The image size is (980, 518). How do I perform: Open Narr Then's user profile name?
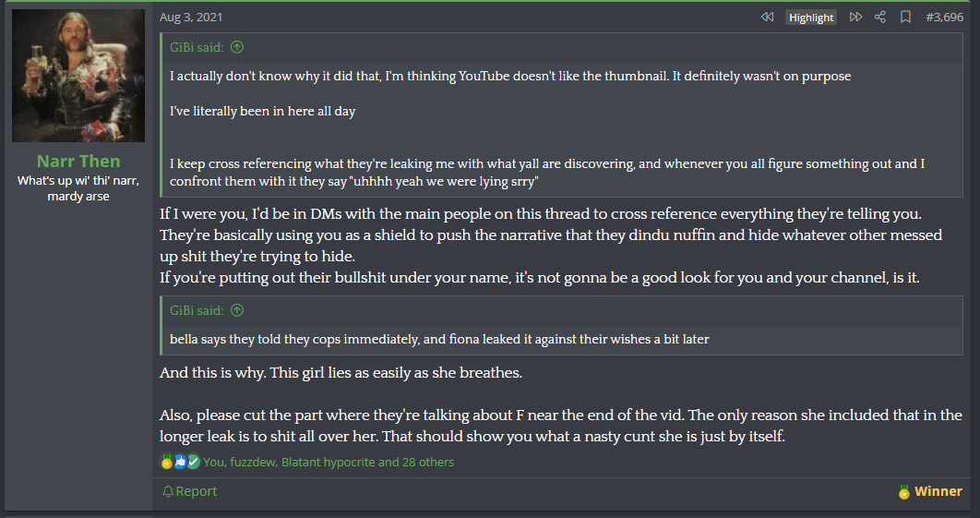[x=78, y=161]
